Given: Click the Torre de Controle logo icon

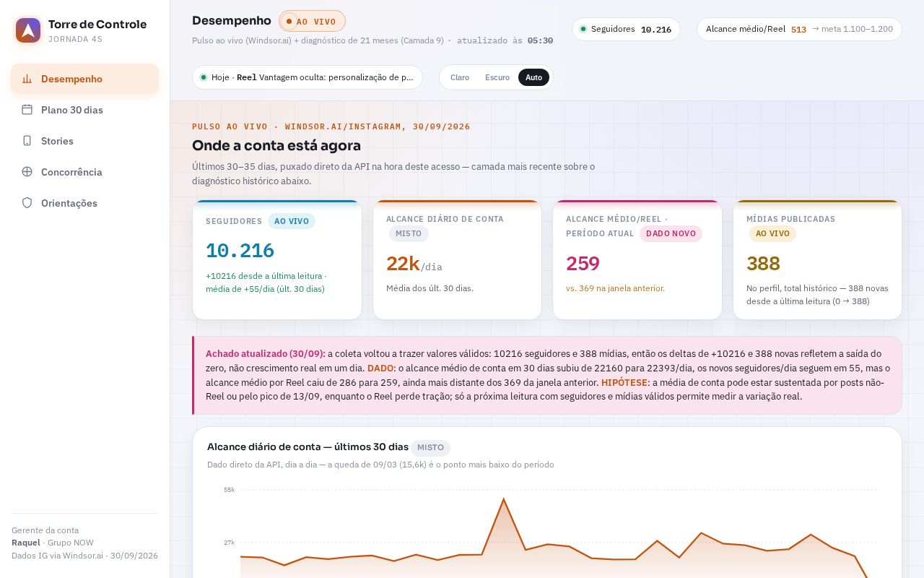Looking at the screenshot, I should click(28, 30).
